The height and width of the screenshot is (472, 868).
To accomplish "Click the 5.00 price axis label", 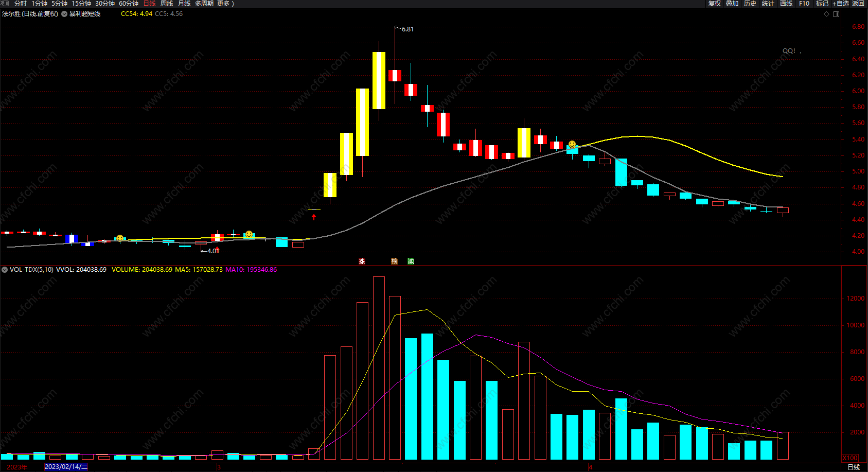I will coord(858,171).
